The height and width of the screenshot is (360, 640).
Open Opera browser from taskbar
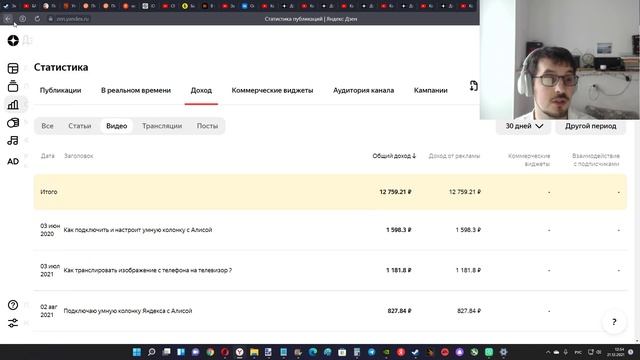[225, 352]
